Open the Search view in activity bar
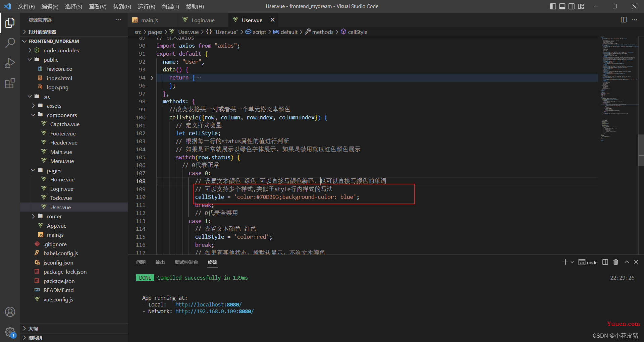 coord(10,43)
